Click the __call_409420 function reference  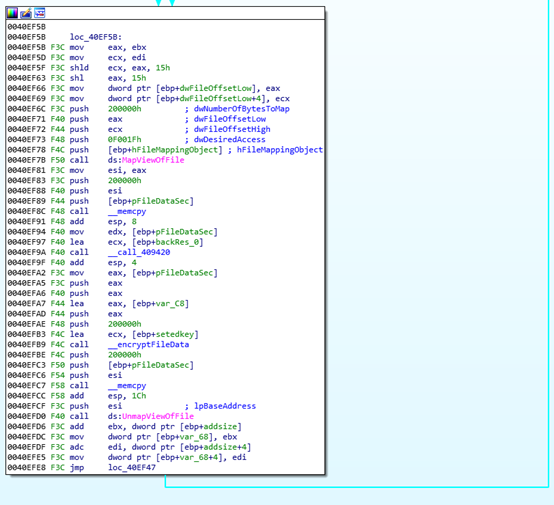[x=139, y=252]
